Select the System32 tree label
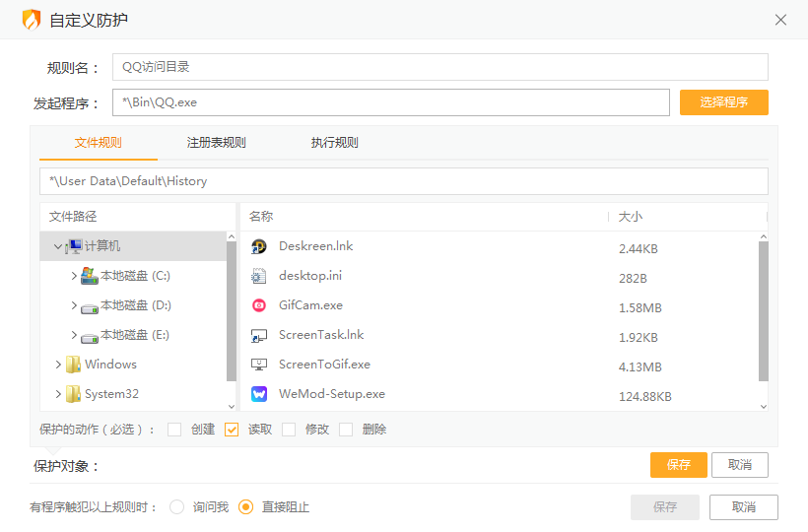808x532 pixels. tap(111, 394)
